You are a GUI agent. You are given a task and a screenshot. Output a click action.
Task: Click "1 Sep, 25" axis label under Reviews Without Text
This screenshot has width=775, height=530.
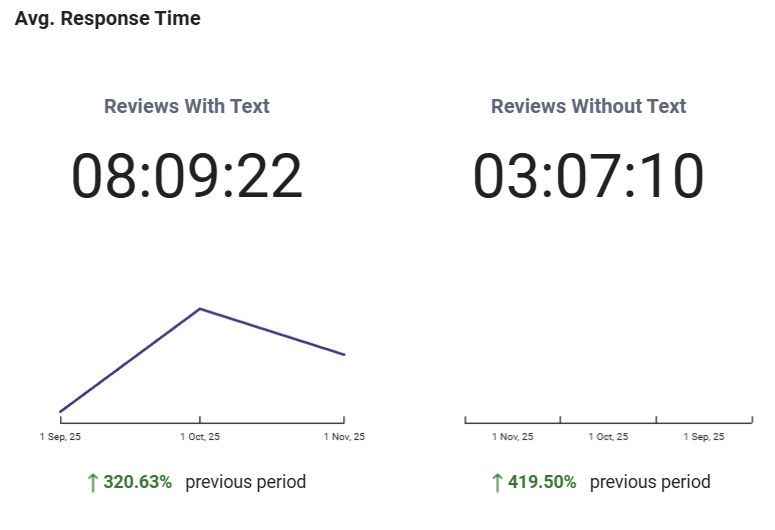pos(703,437)
